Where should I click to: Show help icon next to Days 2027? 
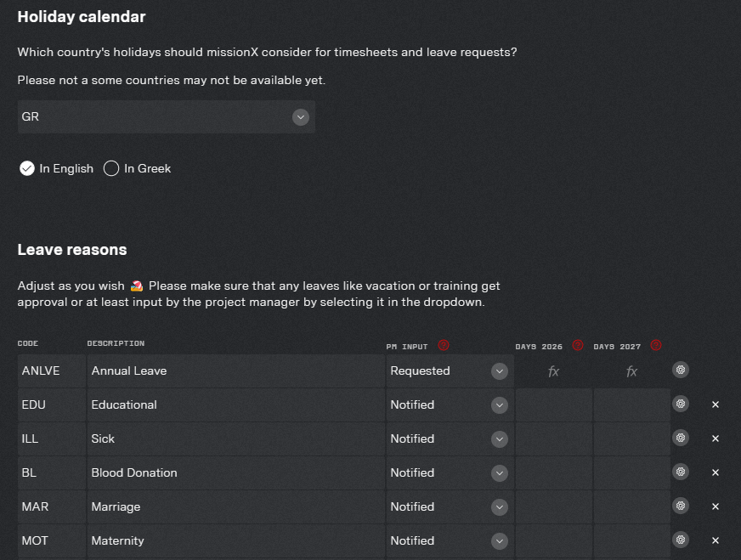(x=656, y=346)
